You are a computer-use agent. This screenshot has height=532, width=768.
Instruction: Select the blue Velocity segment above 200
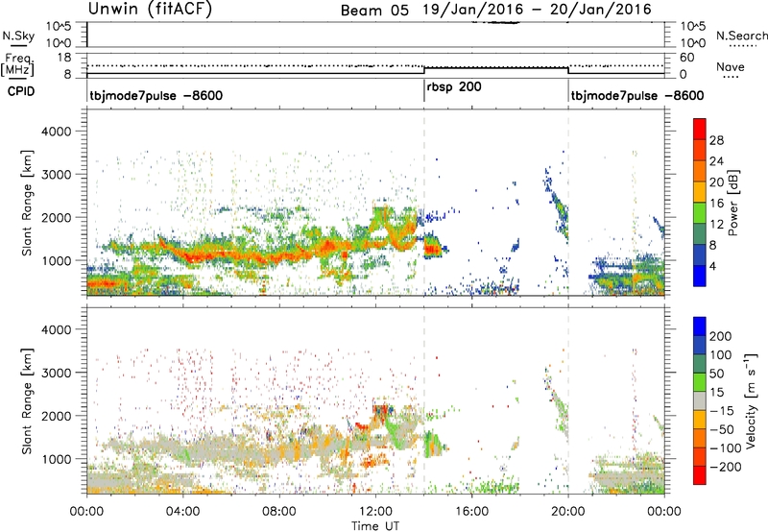[700, 326]
